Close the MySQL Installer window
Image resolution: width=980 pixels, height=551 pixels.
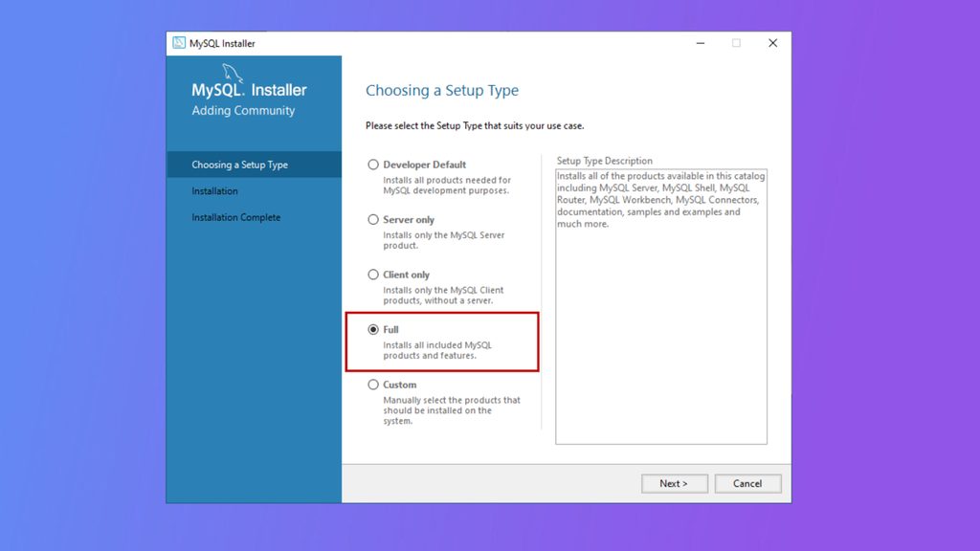coord(773,43)
